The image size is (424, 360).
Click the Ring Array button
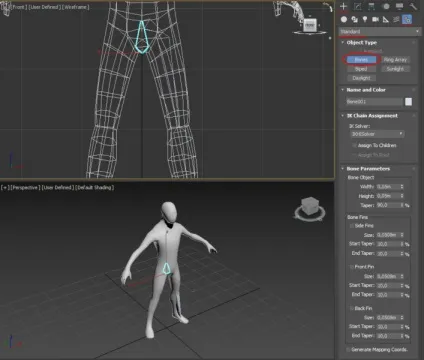[x=395, y=60]
